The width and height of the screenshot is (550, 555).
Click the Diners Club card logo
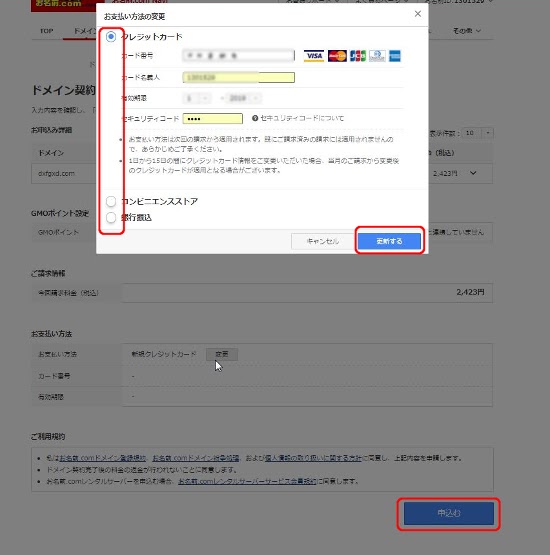point(377,56)
